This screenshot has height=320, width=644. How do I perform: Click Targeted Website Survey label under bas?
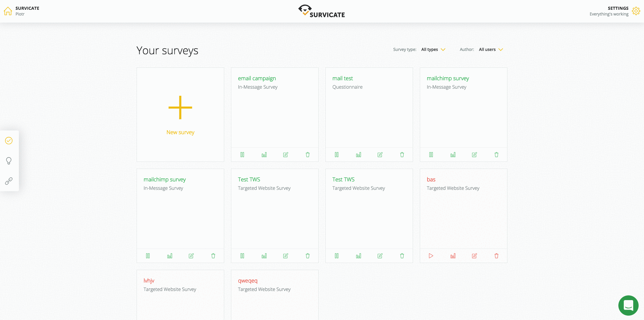[453, 188]
